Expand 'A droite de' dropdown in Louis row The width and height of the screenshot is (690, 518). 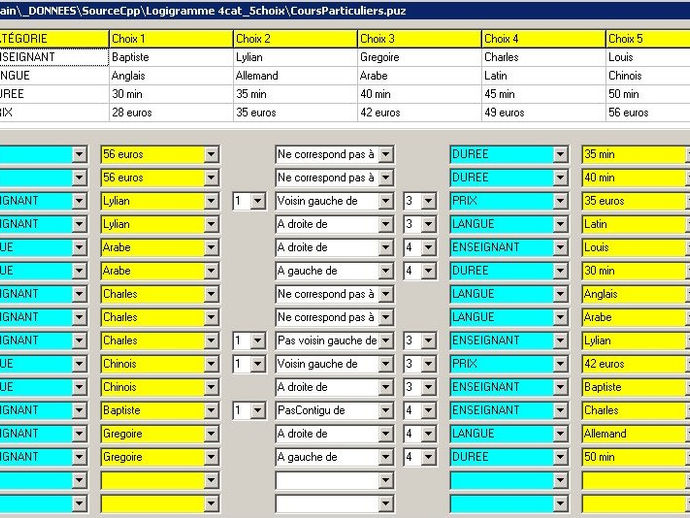click(386, 248)
